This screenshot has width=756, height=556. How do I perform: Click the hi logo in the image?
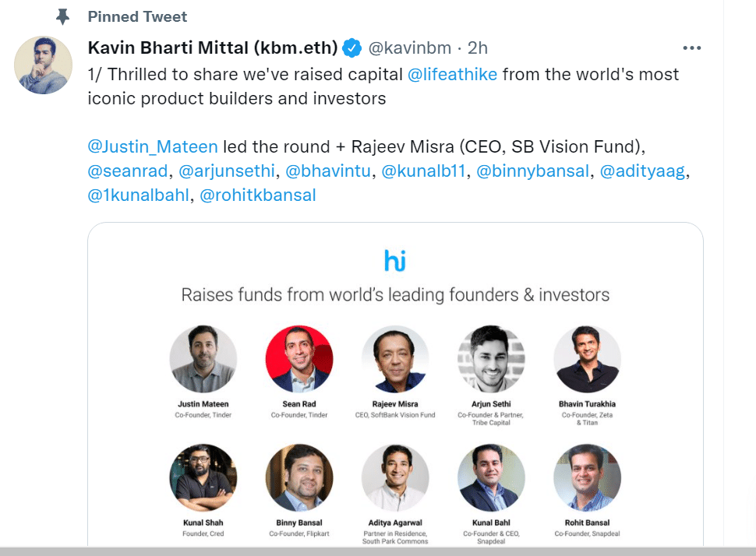coord(395,260)
